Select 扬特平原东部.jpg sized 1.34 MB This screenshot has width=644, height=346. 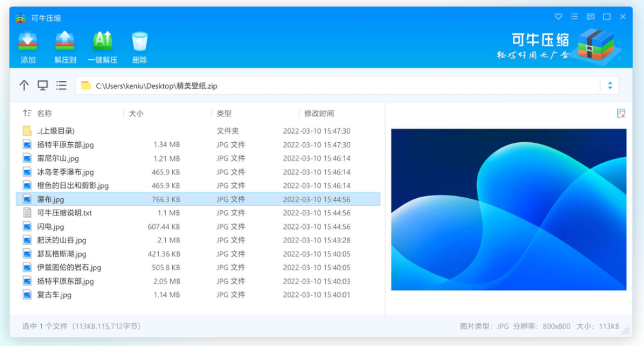pos(198,145)
